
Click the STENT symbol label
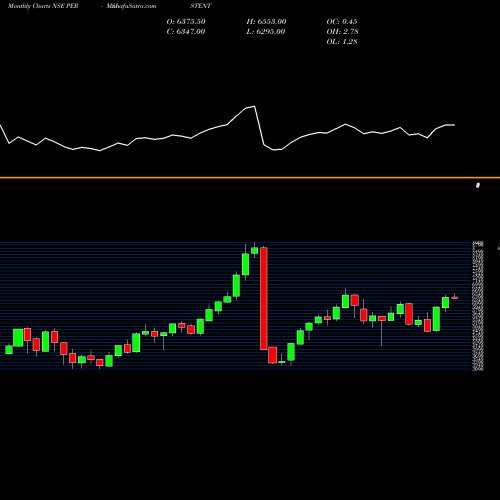tap(201, 6)
